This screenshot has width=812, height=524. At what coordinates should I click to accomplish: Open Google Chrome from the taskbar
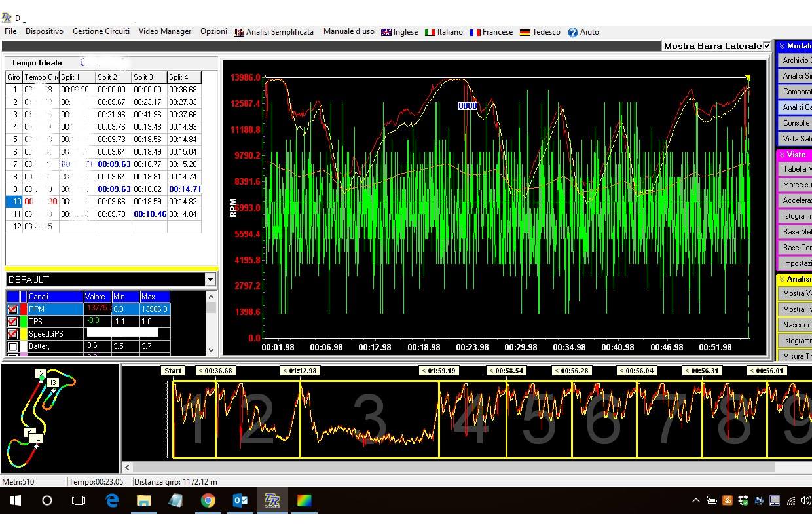click(x=208, y=501)
